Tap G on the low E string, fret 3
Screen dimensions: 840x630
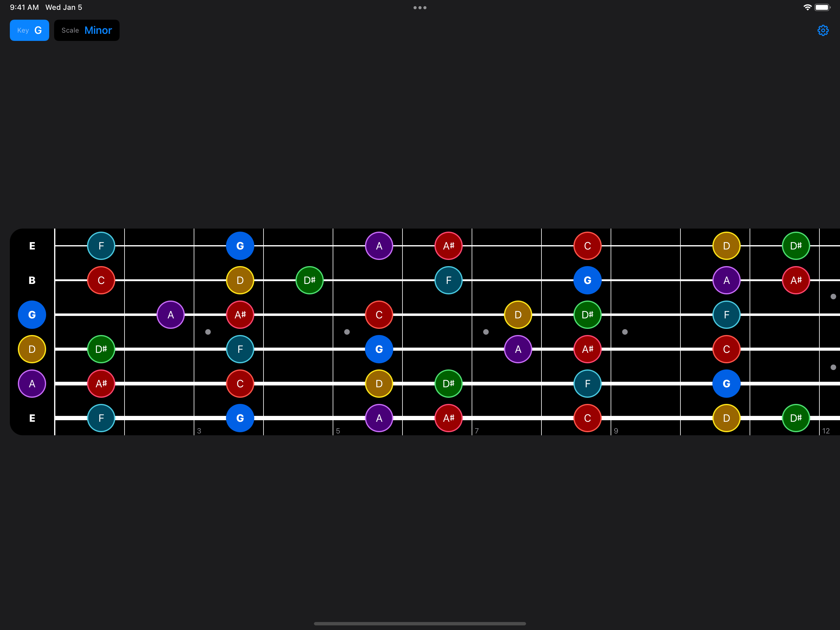click(240, 418)
